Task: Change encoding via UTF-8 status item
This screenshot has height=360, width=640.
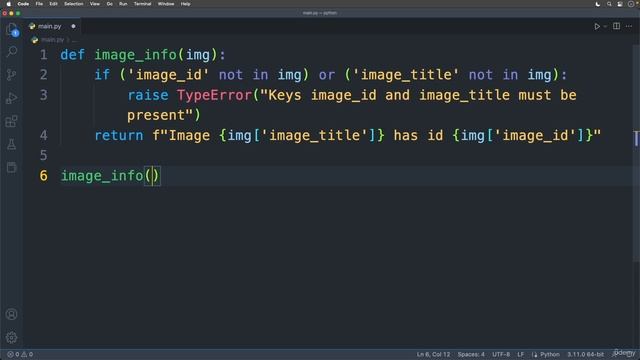Action: 501,354
